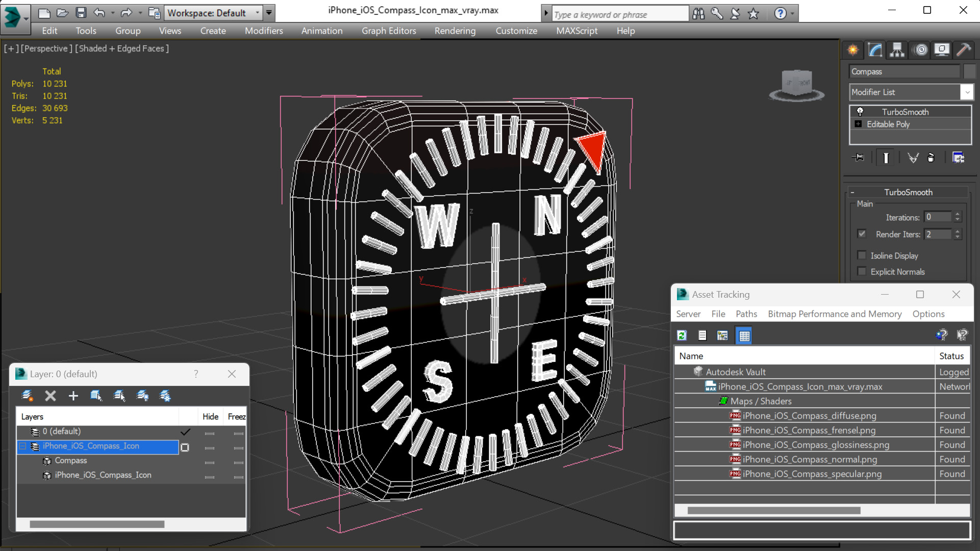This screenshot has height=551, width=980.
Task: Enable Isoline Display checkbox
Action: pos(862,255)
